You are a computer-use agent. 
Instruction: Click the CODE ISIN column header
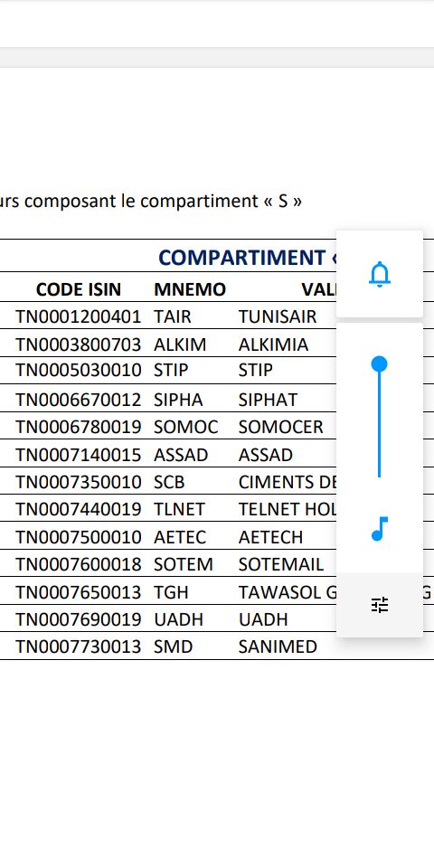coord(78,289)
